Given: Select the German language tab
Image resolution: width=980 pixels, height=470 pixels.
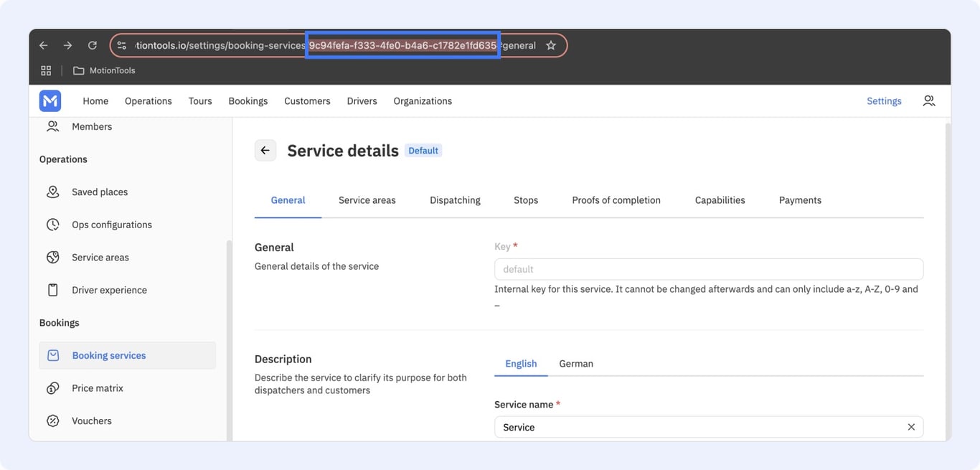Looking at the screenshot, I should (x=576, y=364).
